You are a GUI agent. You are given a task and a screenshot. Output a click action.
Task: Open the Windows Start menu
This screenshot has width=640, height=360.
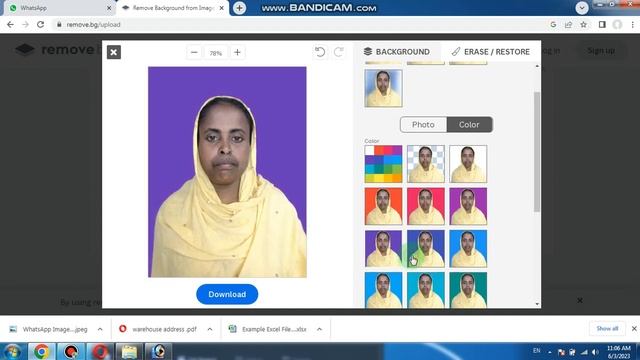point(12,351)
